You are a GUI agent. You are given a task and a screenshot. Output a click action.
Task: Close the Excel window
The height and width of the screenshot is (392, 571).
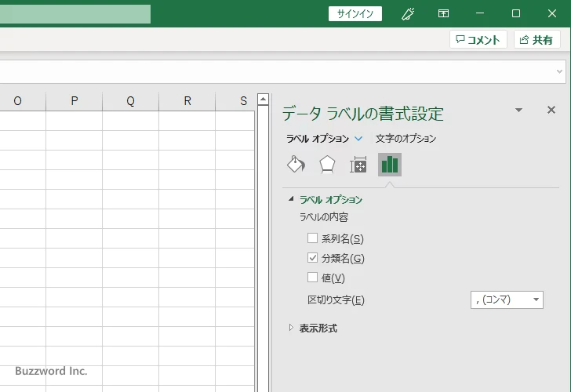[x=551, y=13]
